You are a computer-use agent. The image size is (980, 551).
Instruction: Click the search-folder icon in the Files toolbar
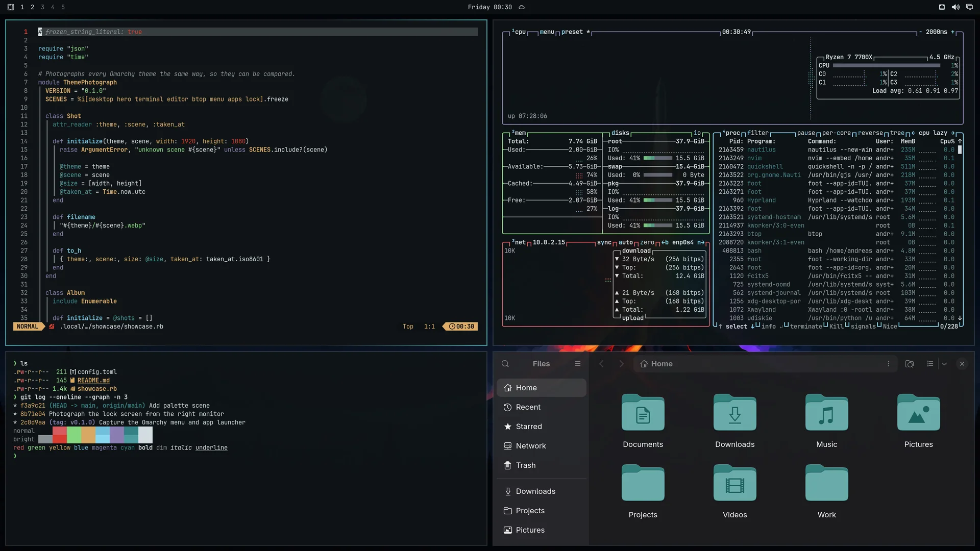click(x=910, y=364)
